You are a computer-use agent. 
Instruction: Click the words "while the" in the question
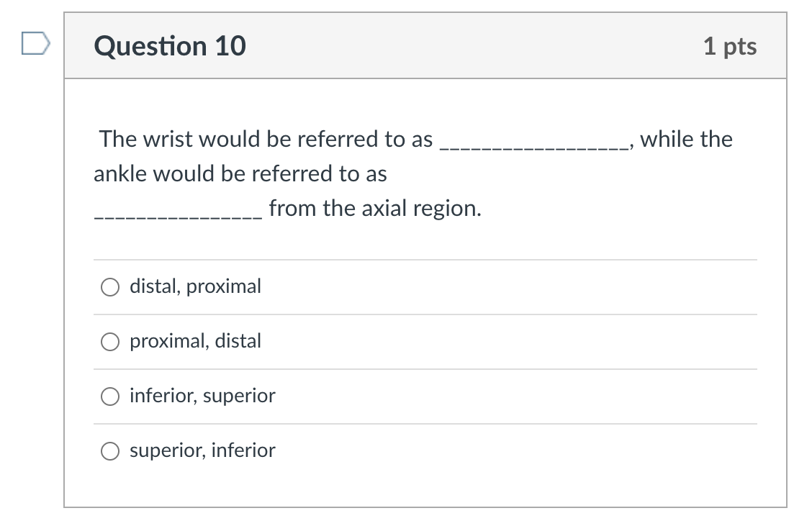click(685, 139)
